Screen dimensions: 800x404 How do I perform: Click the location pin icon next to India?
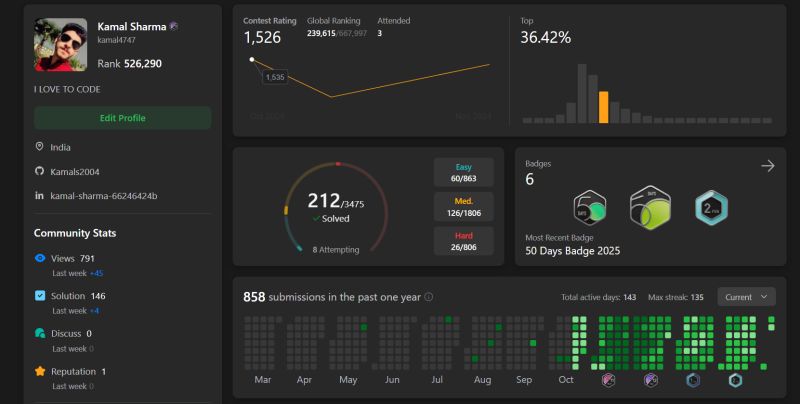[x=39, y=146]
